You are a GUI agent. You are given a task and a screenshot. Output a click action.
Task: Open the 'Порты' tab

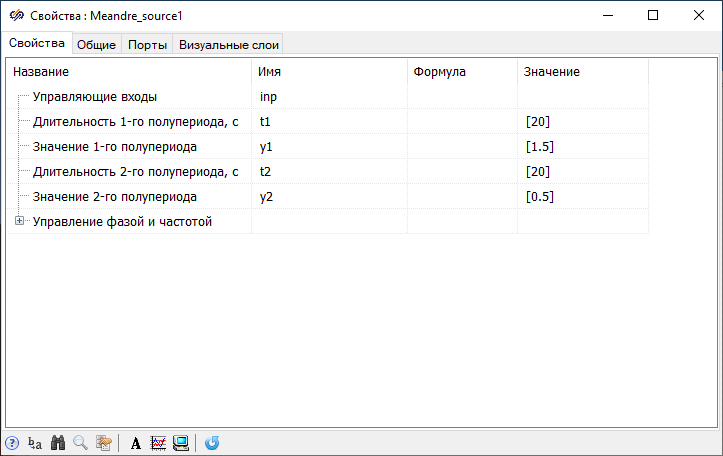point(147,44)
